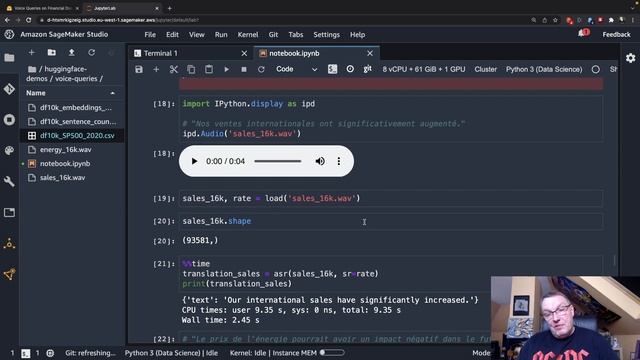640x360 pixels.
Task: Click the Cluster button in notebook toolbar
Action: tap(485, 69)
